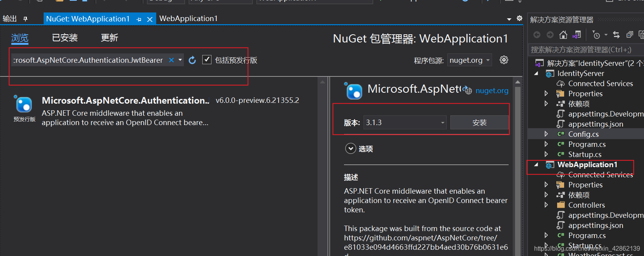Image resolution: width=644 pixels, height=256 pixels.
Task: Click the package icon in the search result
Action: pyautogui.click(x=24, y=104)
